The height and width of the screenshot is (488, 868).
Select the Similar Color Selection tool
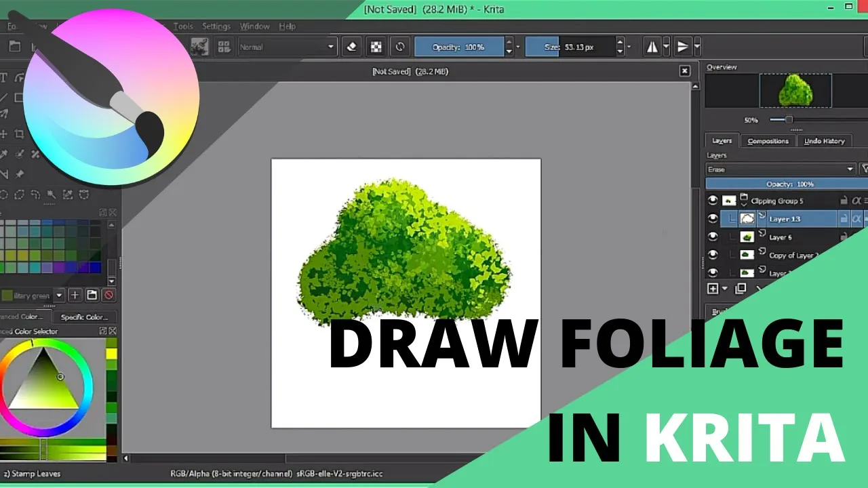[68, 195]
